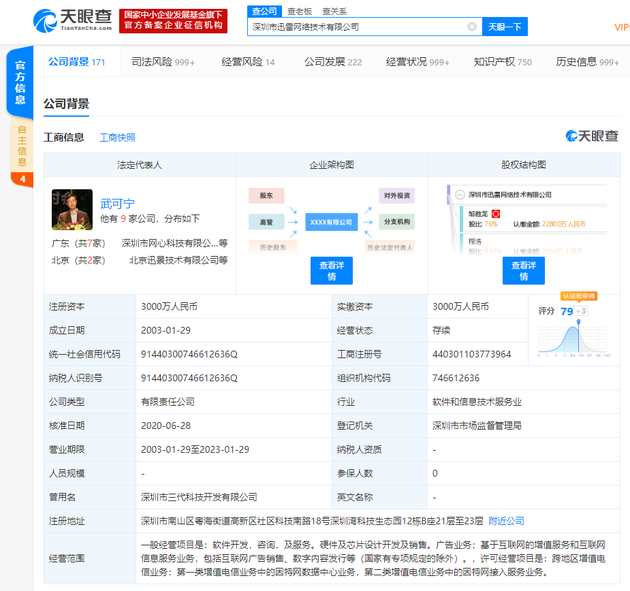The height and width of the screenshot is (591, 630).
Task: Click the 认证后获得 orange badge
Action: coord(579,296)
